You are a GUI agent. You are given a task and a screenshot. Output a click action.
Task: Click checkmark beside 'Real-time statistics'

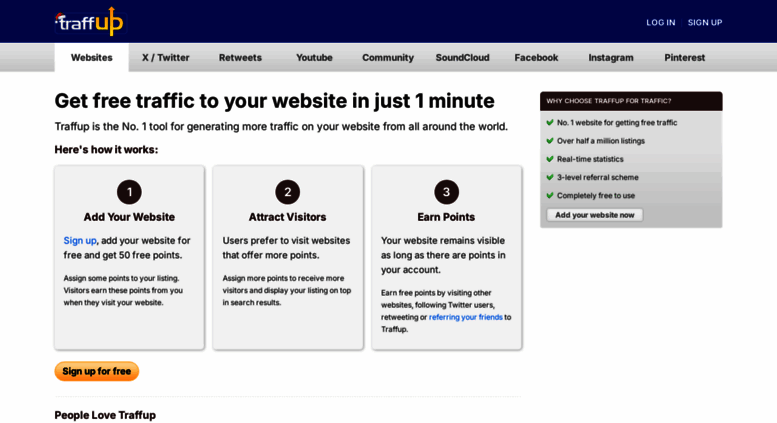[550, 159]
